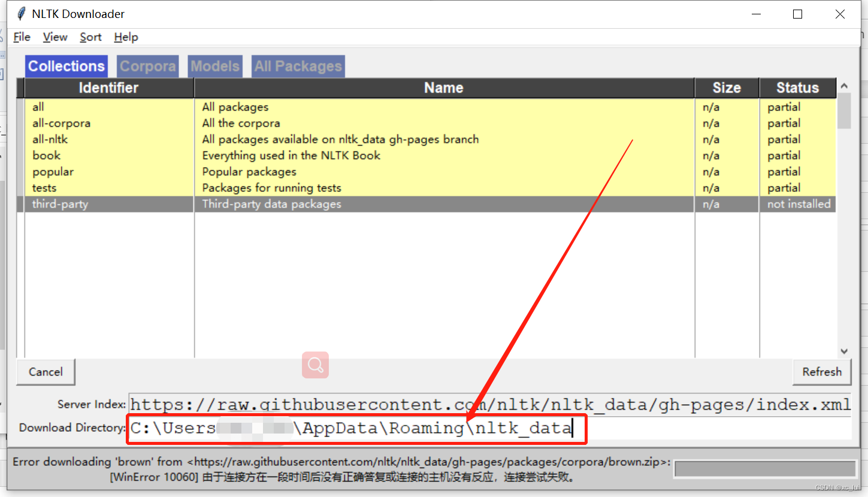Sort by the Identifier column header
This screenshot has width=868, height=497.
(x=108, y=88)
